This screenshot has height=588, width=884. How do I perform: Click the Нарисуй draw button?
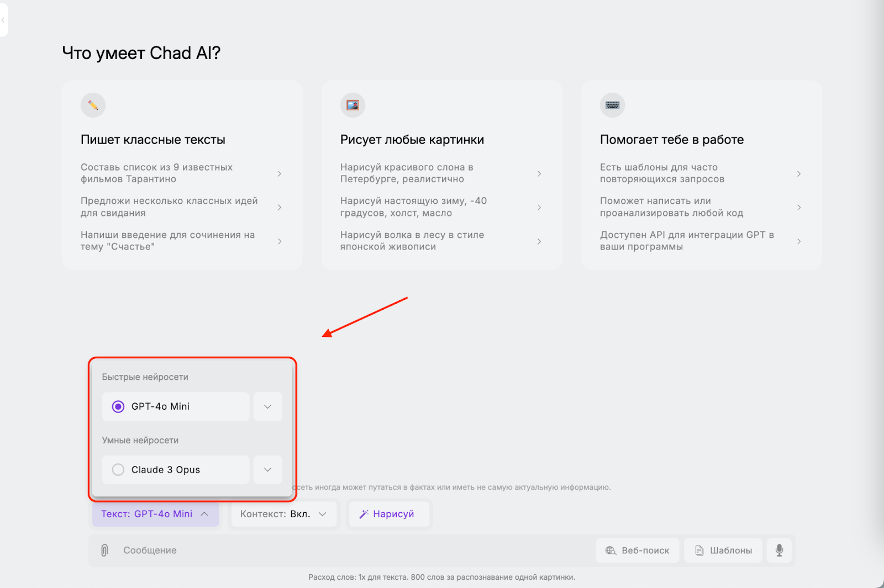pyautogui.click(x=387, y=514)
